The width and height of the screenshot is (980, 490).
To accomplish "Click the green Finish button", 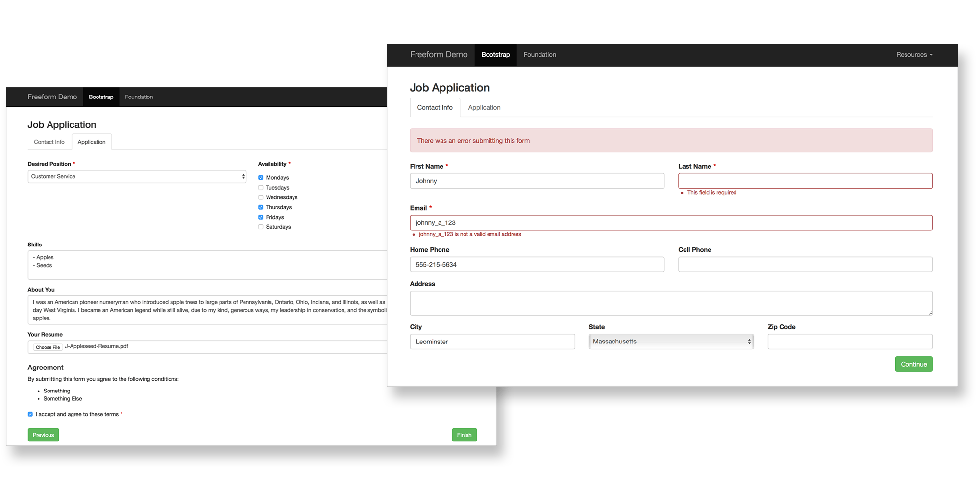I will coord(465,435).
